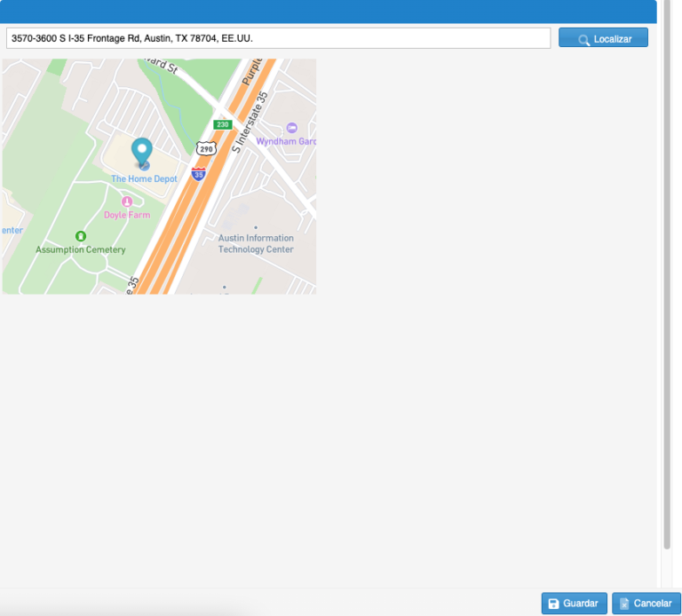Click The Home Depot map label

pos(144,179)
